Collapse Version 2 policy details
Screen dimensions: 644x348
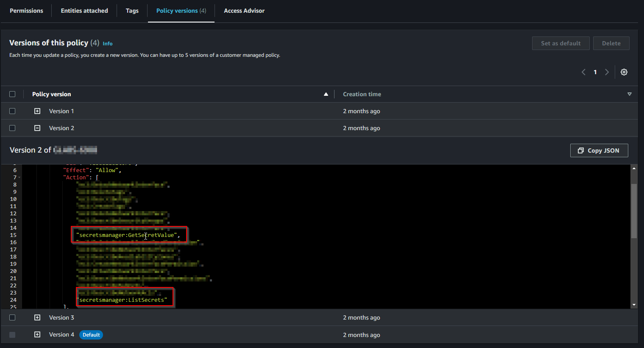37,128
